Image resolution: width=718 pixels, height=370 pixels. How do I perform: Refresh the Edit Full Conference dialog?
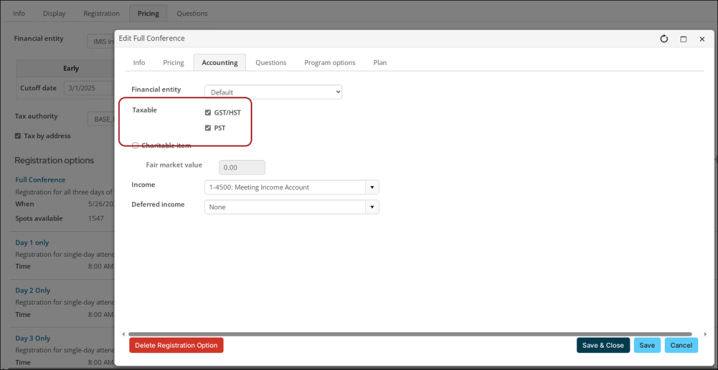click(x=664, y=39)
